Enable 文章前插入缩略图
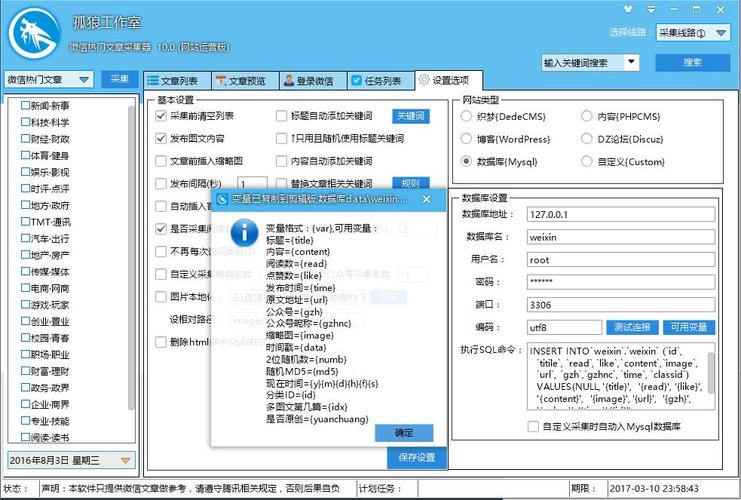This screenshot has width=741, height=500. point(161,161)
